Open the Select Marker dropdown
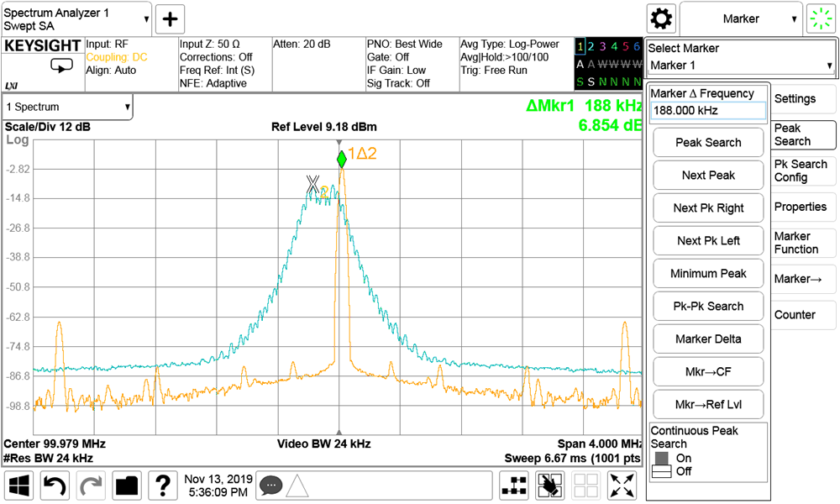Viewport: 840px width, 504px height. point(740,66)
